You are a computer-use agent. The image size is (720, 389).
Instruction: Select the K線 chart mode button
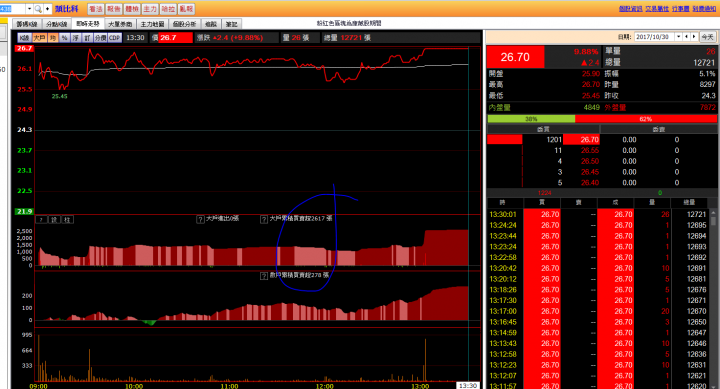pyautogui.click(x=24, y=38)
